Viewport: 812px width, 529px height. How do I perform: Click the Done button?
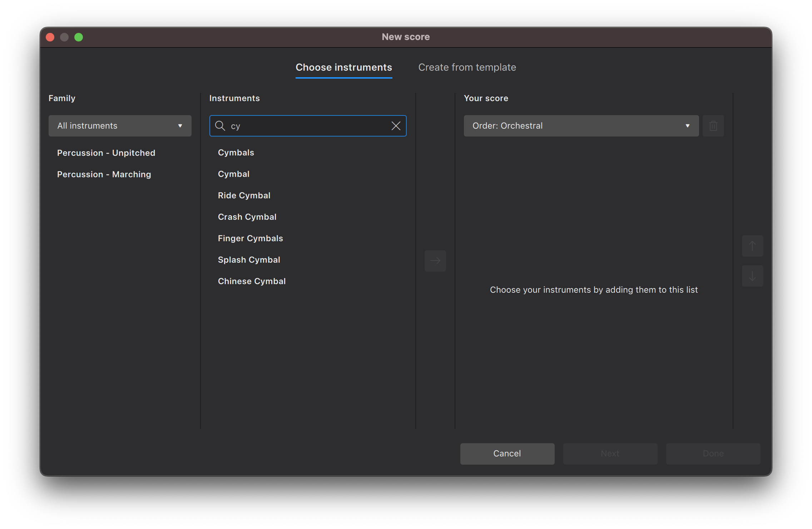pyautogui.click(x=713, y=454)
